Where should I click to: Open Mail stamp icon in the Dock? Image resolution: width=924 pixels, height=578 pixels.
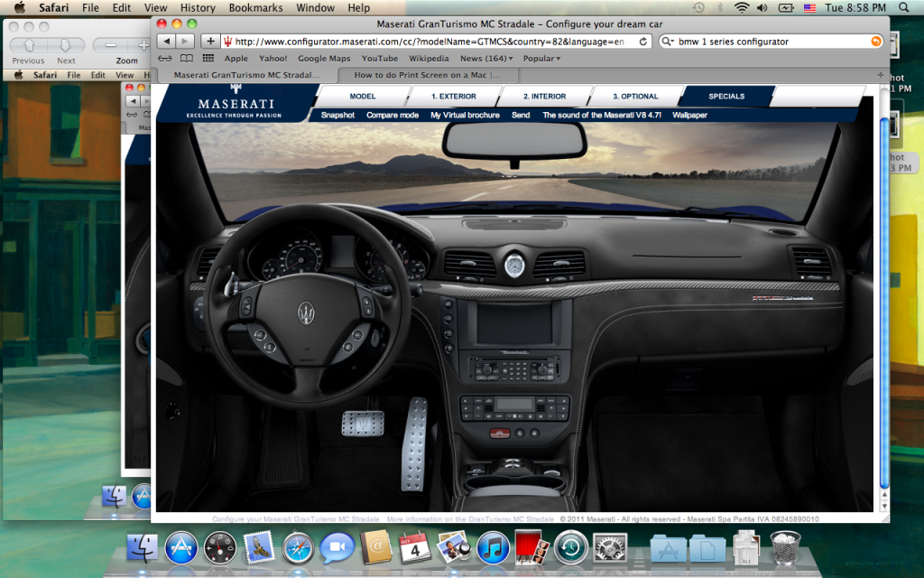pos(259,548)
